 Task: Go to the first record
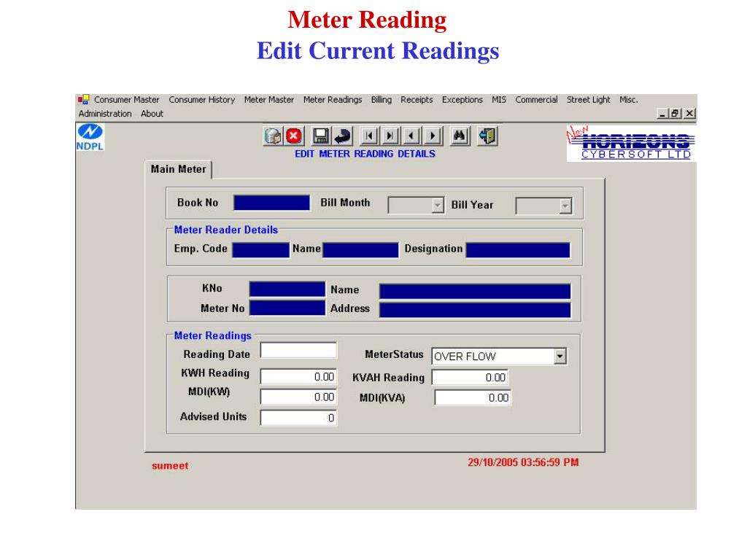(368, 136)
